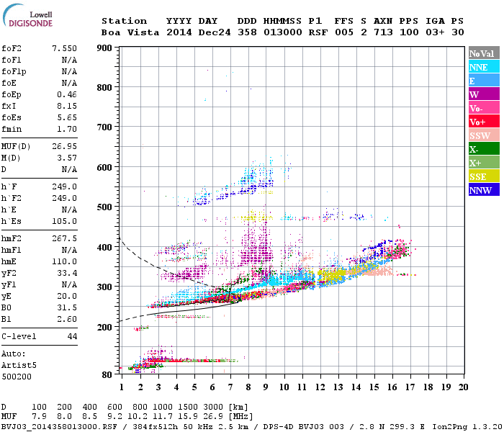Viewport: 504px width, 432px height.
Task: Click the 900 label on height axis
Action: [104, 48]
